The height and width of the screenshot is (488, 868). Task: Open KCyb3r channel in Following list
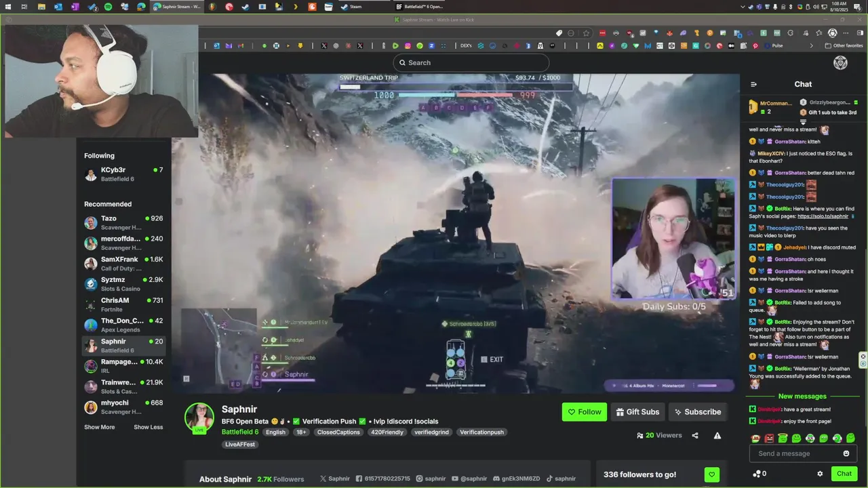(123, 174)
